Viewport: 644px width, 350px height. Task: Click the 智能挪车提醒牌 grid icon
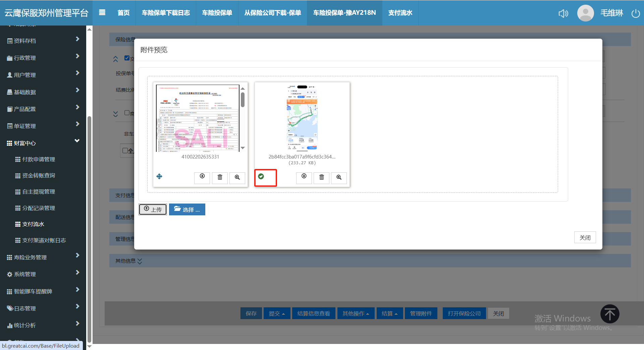click(10, 292)
